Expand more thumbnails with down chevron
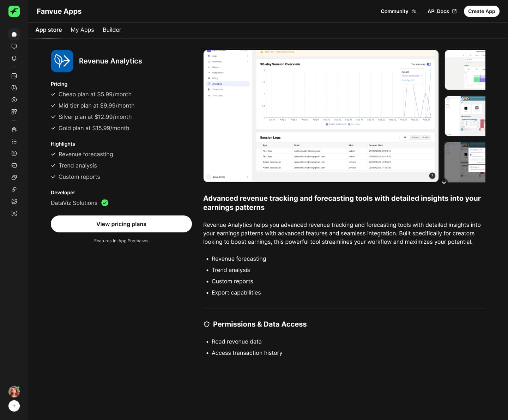Screen dimensions: 508x420 pyautogui.click(x=444, y=182)
